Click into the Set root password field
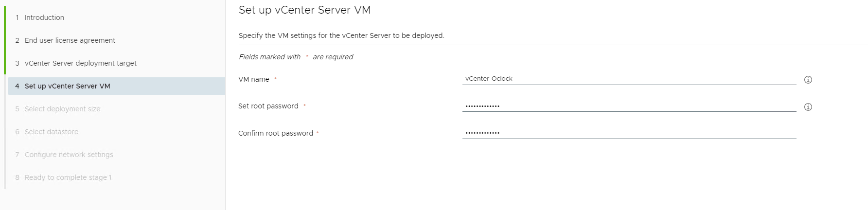 (x=629, y=106)
